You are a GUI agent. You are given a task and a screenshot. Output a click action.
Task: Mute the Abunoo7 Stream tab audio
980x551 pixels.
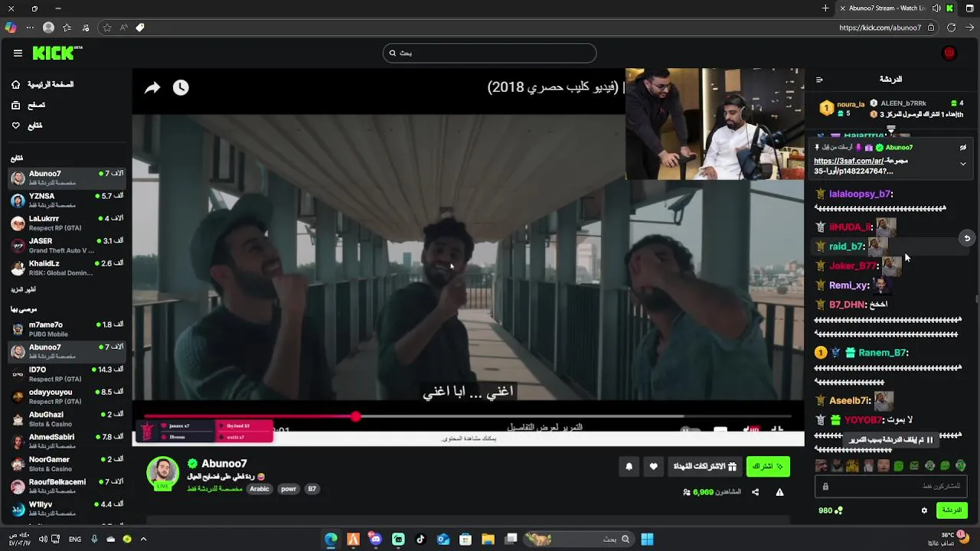(x=936, y=8)
